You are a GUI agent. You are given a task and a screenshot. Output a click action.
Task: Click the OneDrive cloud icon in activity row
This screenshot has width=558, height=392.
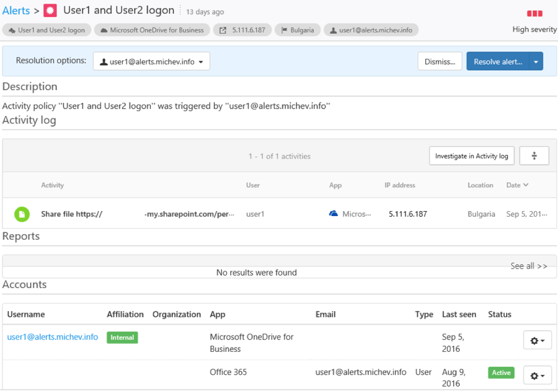333,214
